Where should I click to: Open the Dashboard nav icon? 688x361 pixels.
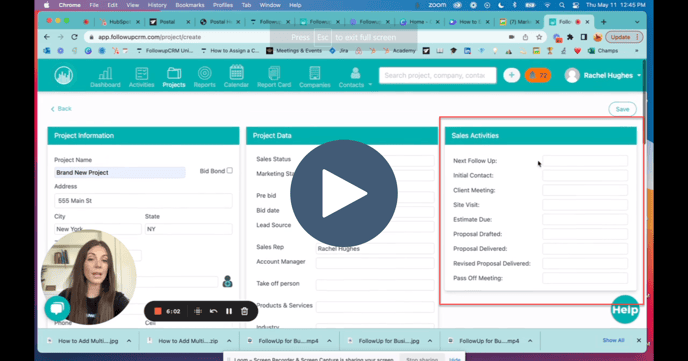coord(105,78)
